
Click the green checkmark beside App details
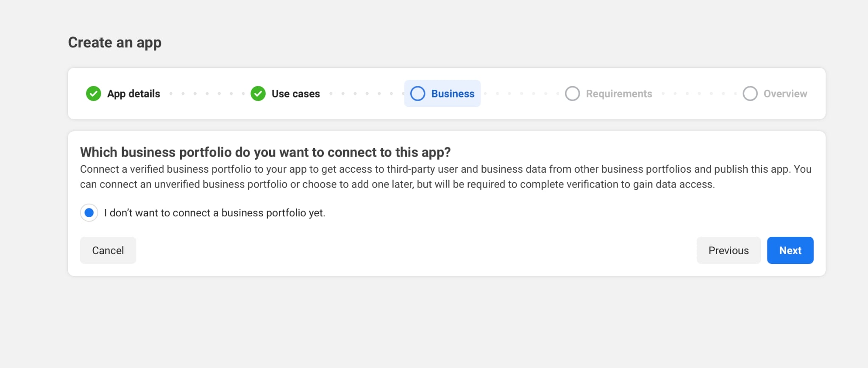coord(93,94)
